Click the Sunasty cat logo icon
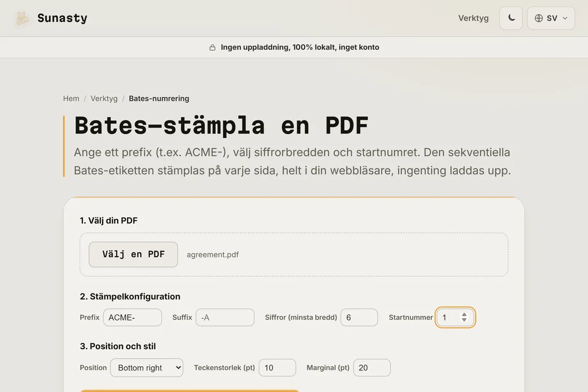 point(22,18)
